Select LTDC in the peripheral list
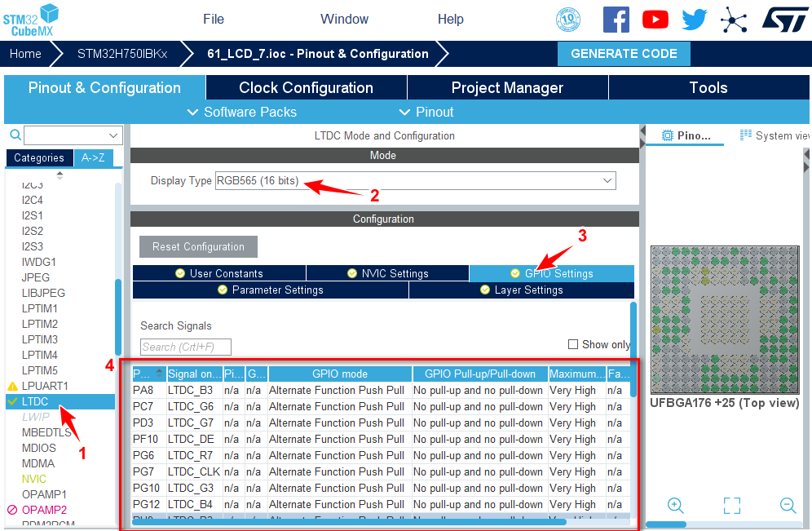Viewport: 812px width, 531px height. click(x=35, y=401)
